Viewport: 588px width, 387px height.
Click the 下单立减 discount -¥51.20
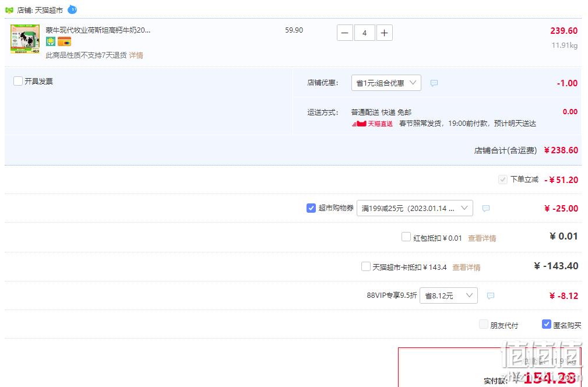(561, 180)
